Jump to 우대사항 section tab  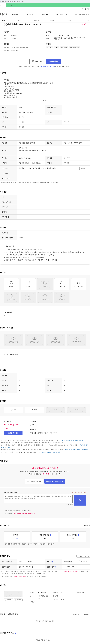click(x=36, y=20)
